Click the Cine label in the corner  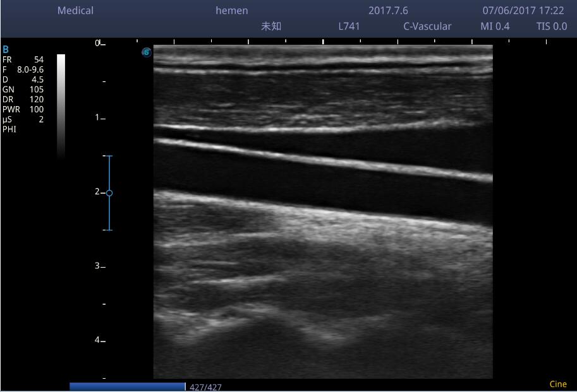558,384
